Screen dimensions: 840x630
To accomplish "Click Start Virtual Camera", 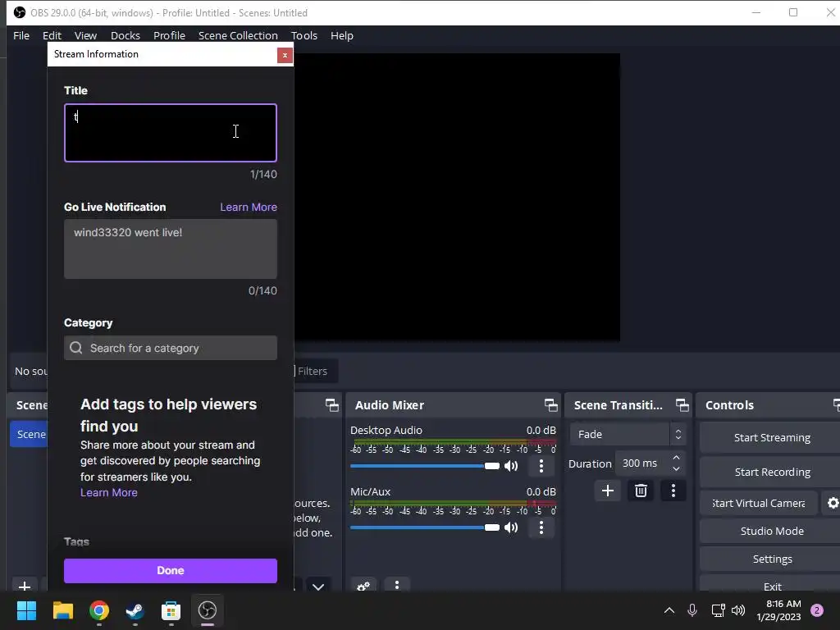I will pyautogui.click(x=759, y=503).
